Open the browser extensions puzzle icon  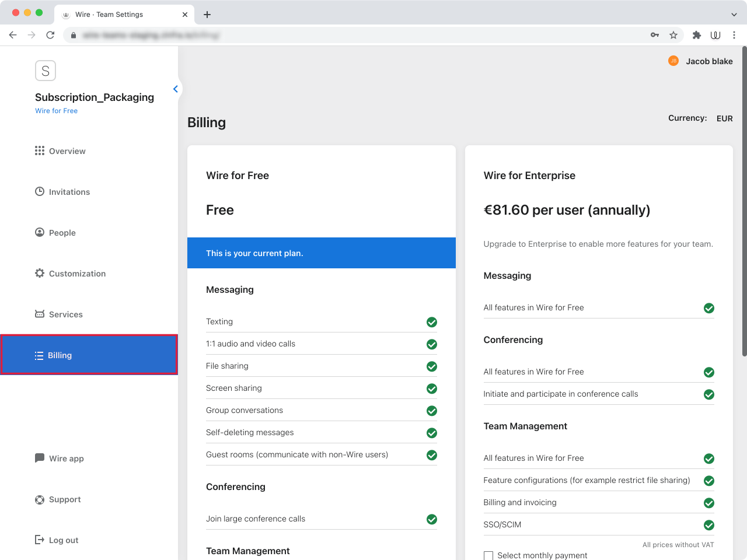(x=696, y=35)
